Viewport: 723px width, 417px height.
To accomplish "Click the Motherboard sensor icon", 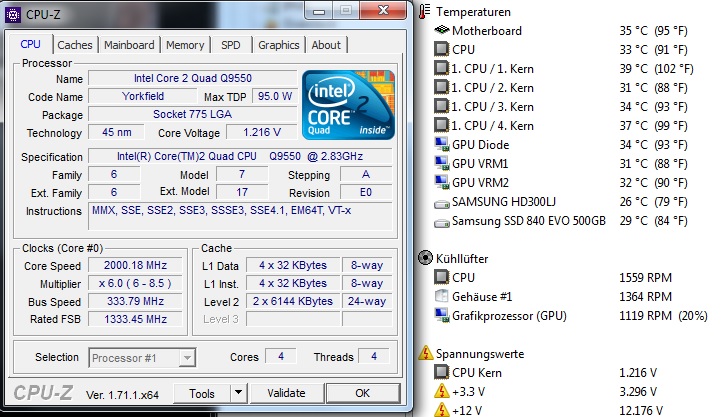I will 442,30.
